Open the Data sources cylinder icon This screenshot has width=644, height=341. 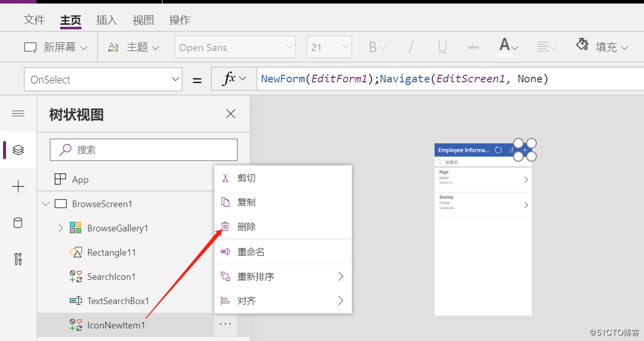18,223
